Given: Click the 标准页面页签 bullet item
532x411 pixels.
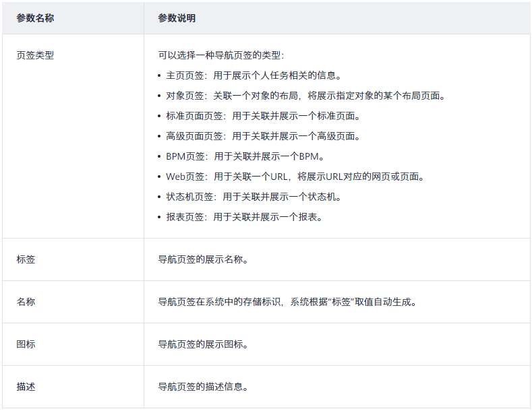Looking at the screenshot, I should pyautogui.click(x=263, y=116).
